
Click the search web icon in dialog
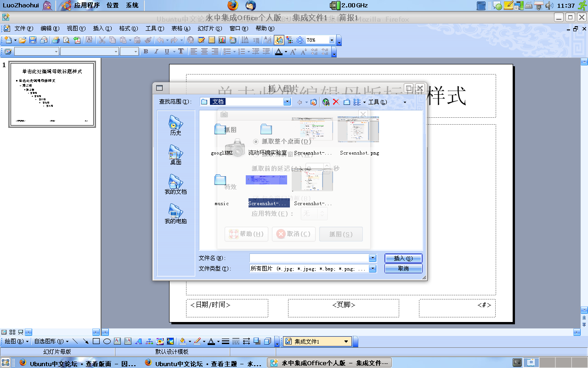(326, 102)
